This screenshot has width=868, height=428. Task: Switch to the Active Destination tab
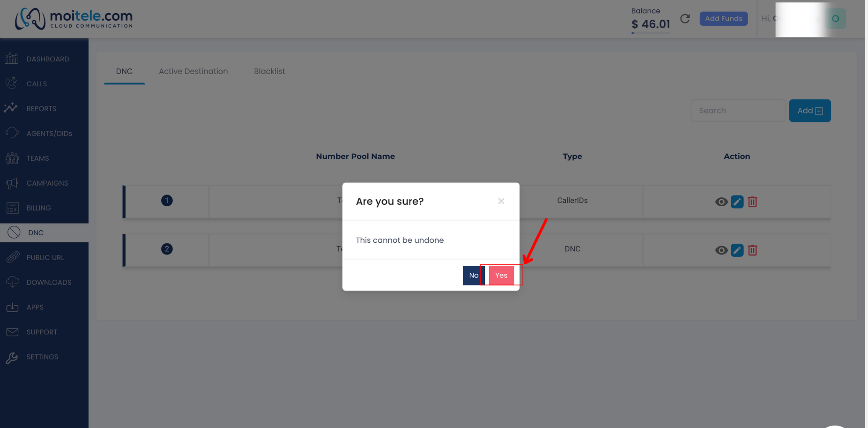193,71
